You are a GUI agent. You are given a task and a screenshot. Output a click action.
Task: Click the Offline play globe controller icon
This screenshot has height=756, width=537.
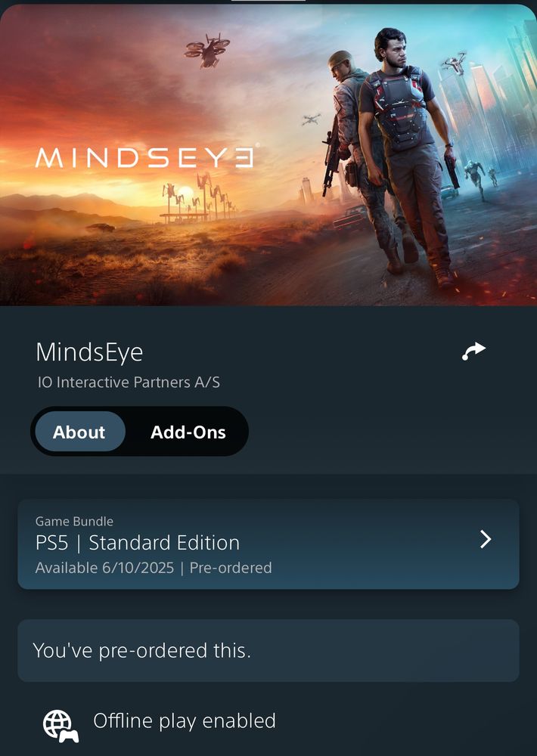click(x=61, y=726)
